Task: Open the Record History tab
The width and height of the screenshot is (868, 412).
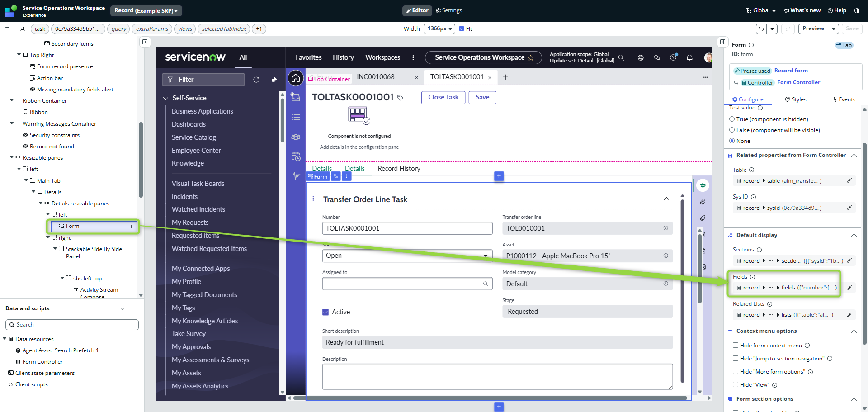Action: tap(399, 169)
